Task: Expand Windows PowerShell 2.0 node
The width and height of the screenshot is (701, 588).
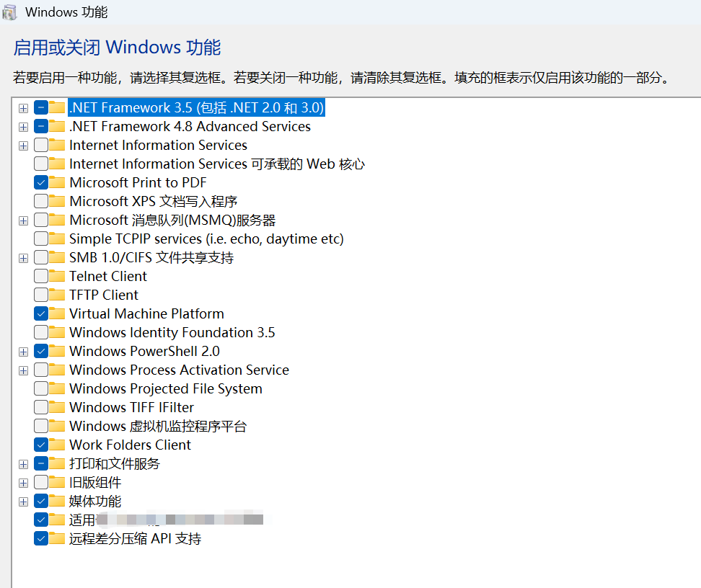Action: click(x=23, y=352)
